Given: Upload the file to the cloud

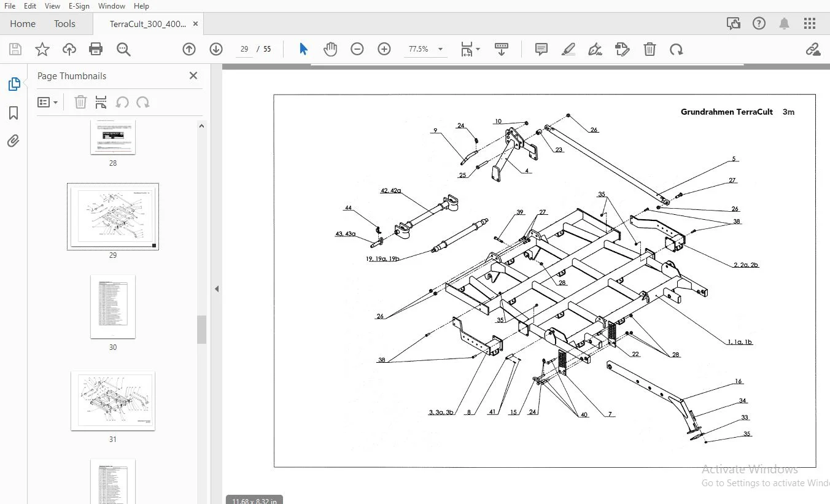Looking at the screenshot, I should (69, 50).
